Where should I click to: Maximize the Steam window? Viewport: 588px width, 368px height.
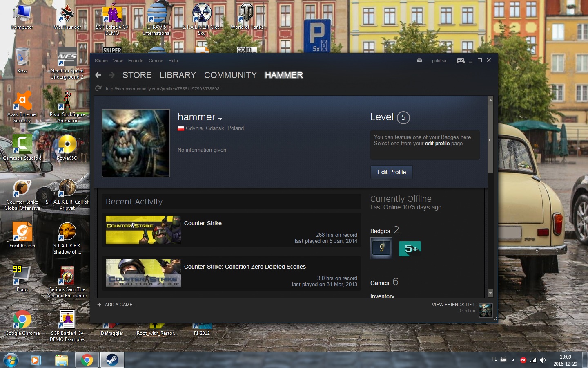pyautogui.click(x=480, y=61)
